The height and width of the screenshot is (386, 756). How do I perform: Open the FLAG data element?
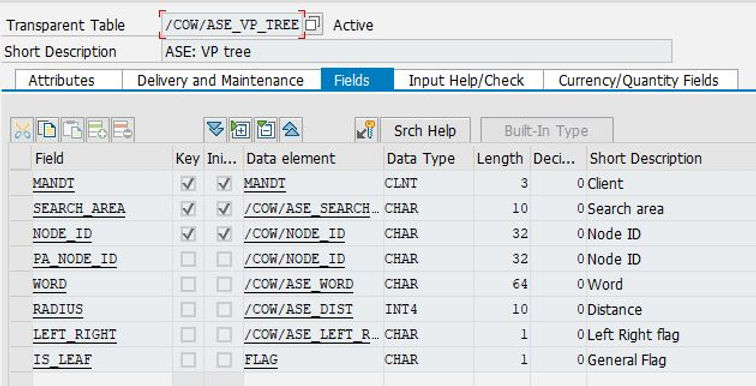(x=260, y=359)
